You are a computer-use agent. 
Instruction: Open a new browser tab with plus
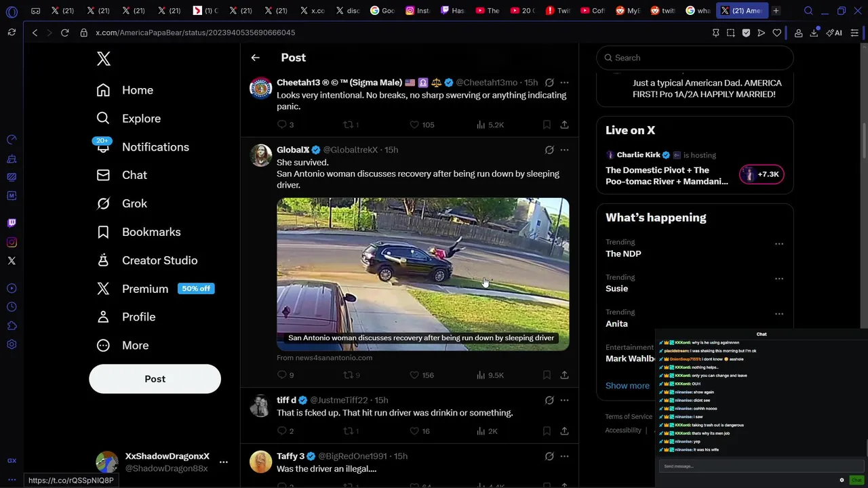(x=776, y=10)
